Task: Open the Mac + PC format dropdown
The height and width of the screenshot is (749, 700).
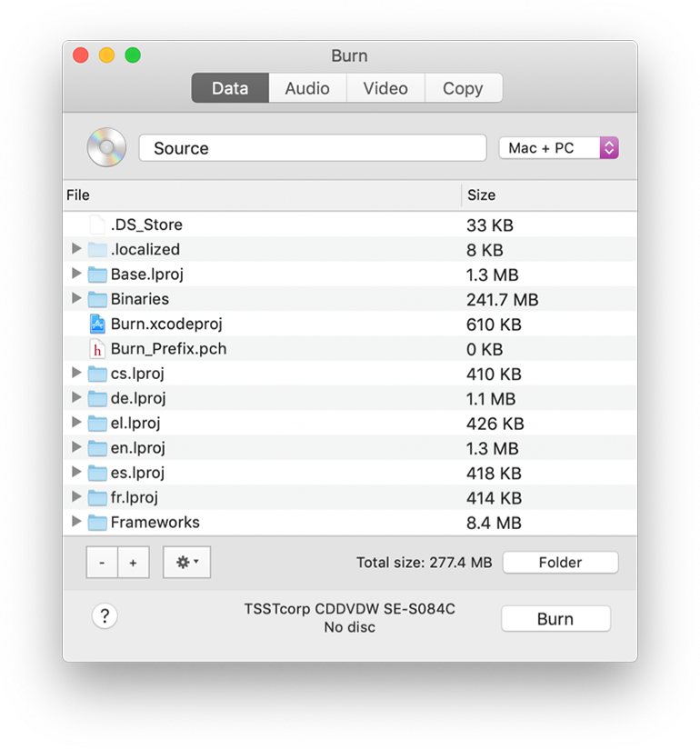Action: click(x=558, y=148)
